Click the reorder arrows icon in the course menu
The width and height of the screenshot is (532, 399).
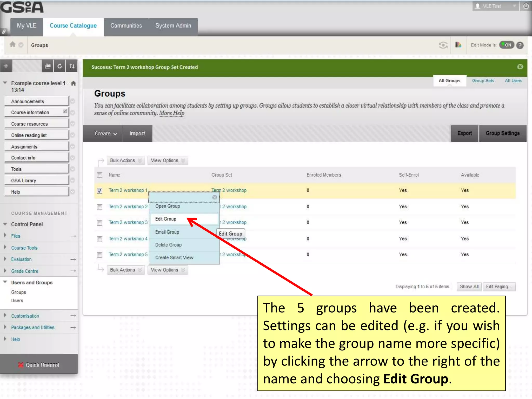coord(72,66)
